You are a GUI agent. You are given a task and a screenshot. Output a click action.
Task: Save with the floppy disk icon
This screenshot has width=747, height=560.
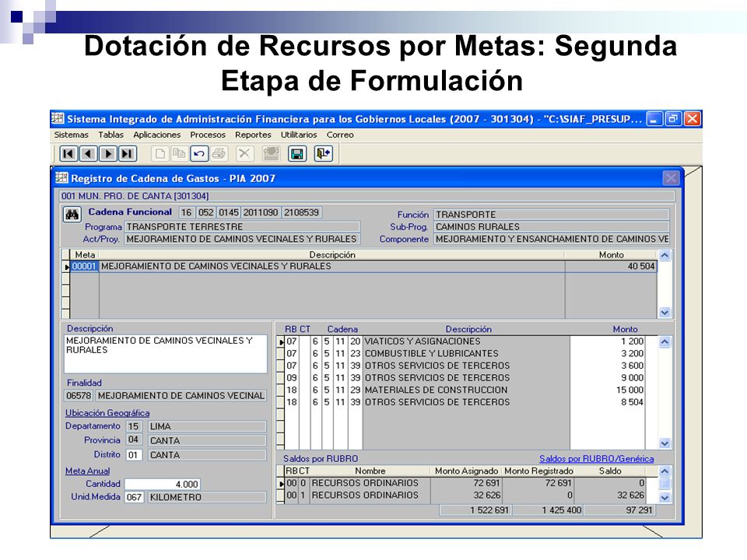point(296,154)
